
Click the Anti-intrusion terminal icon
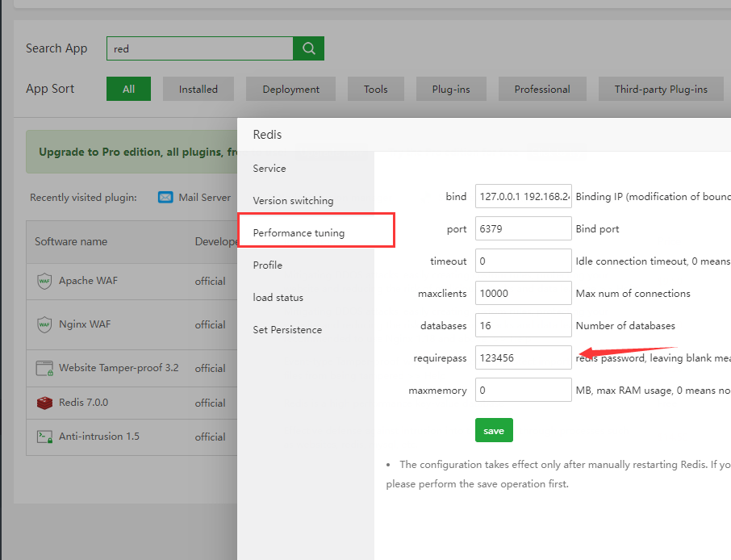[x=44, y=437]
